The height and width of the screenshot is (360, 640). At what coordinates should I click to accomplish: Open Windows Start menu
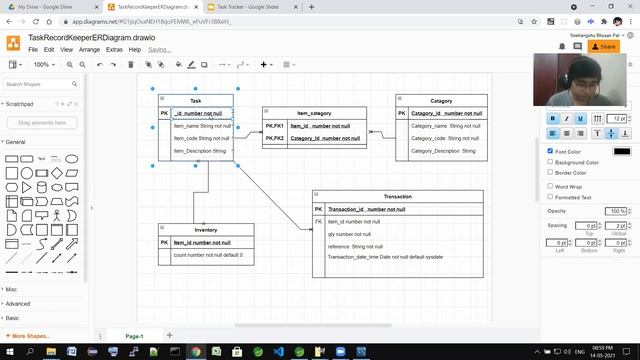coord(10,351)
